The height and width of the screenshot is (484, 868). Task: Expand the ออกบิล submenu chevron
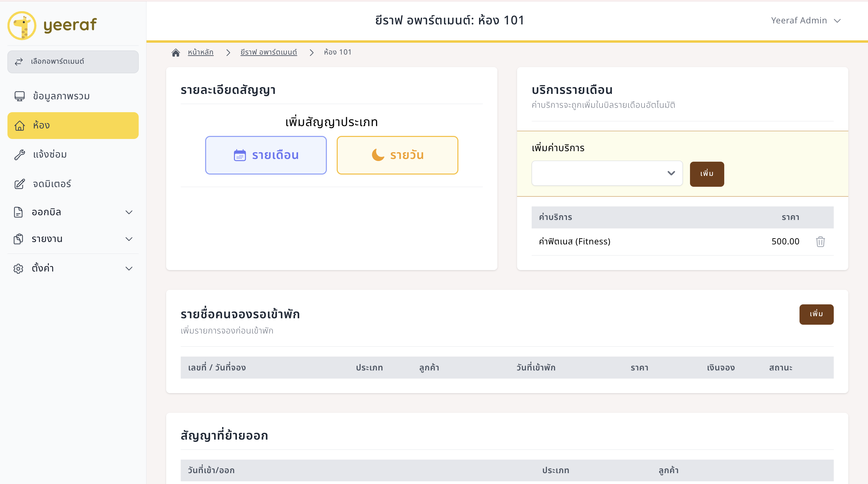129,212
